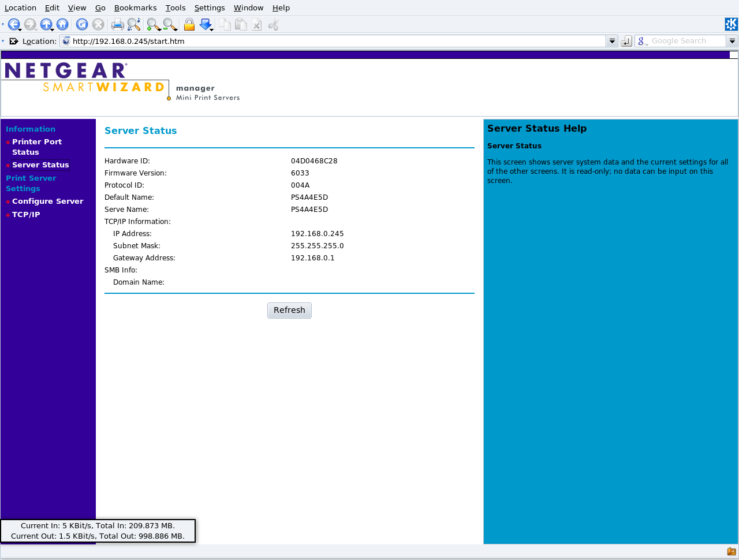The width and height of the screenshot is (739, 560).
Task: Click the Refresh button
Action: [x=289, y=311]
